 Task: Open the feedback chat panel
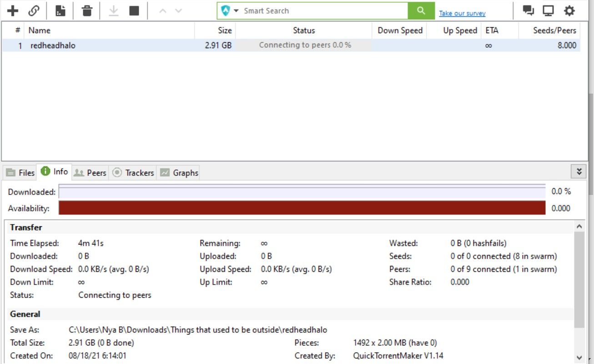click(529, 10)
